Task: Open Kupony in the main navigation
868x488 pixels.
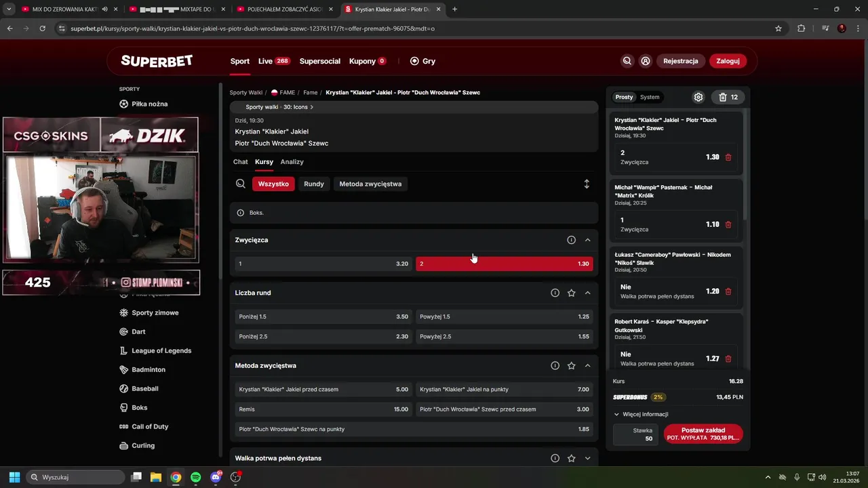Action: point(368,61)
